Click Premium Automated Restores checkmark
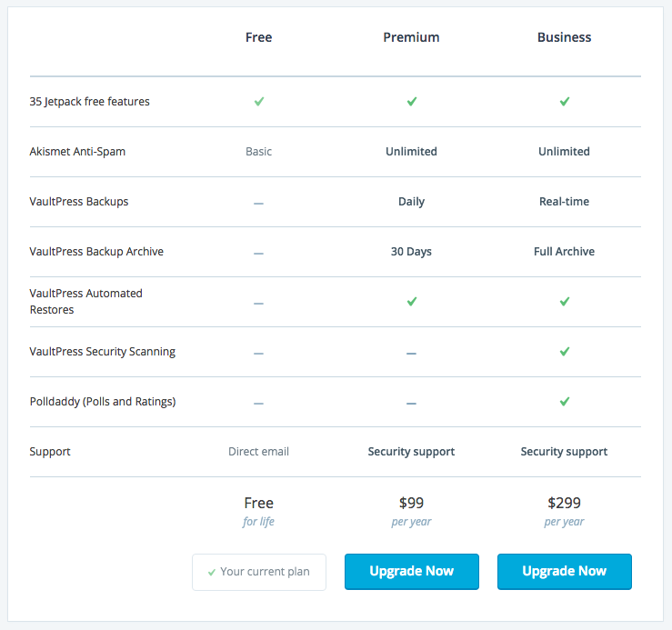This screenshot has width=672, height=630. [x=411, y=302]
